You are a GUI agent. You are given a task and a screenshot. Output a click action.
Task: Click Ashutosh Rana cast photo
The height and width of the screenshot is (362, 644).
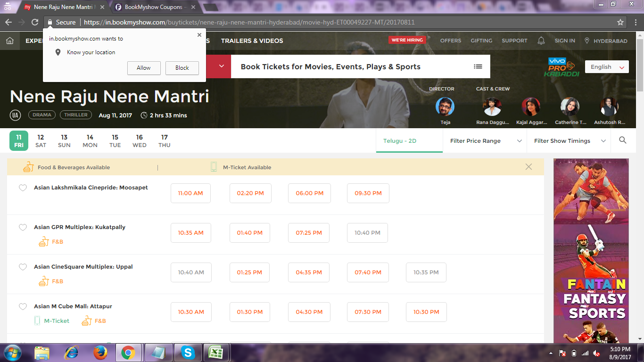(x=609, y=107)
